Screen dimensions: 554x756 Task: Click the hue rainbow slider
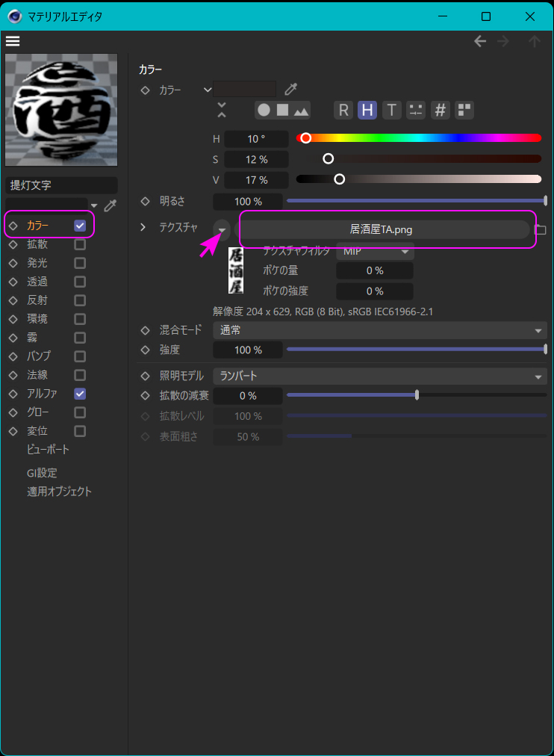click(x=418, y=138)
